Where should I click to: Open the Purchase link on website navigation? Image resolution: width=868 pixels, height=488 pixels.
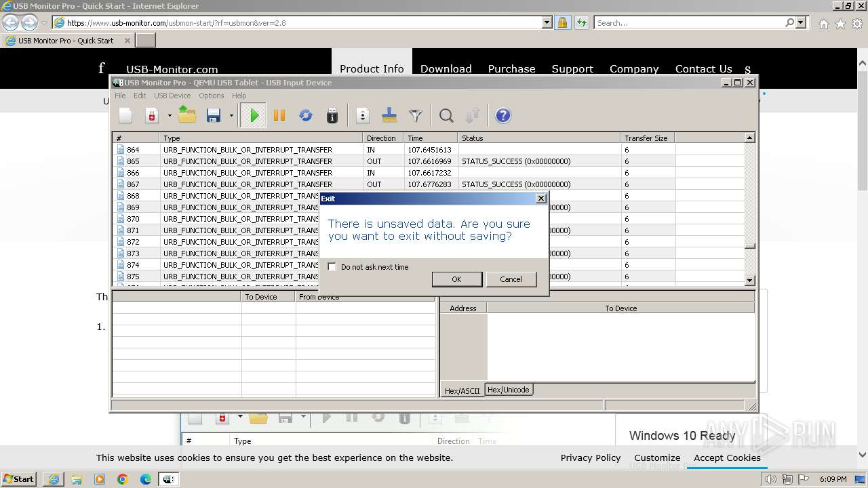coord(511,68)
